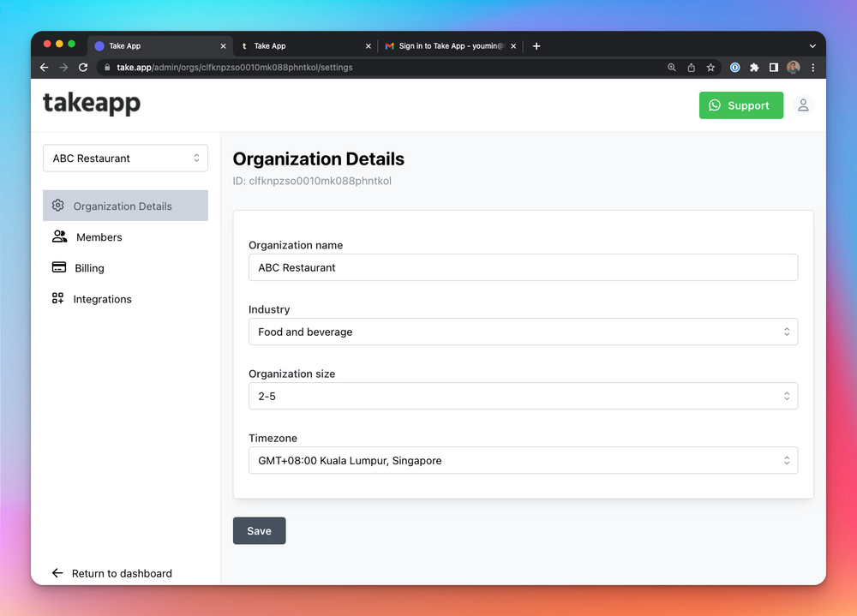Select Organization Details in sidebar
This screenshot has height=616, width=857.
(126, 206)
